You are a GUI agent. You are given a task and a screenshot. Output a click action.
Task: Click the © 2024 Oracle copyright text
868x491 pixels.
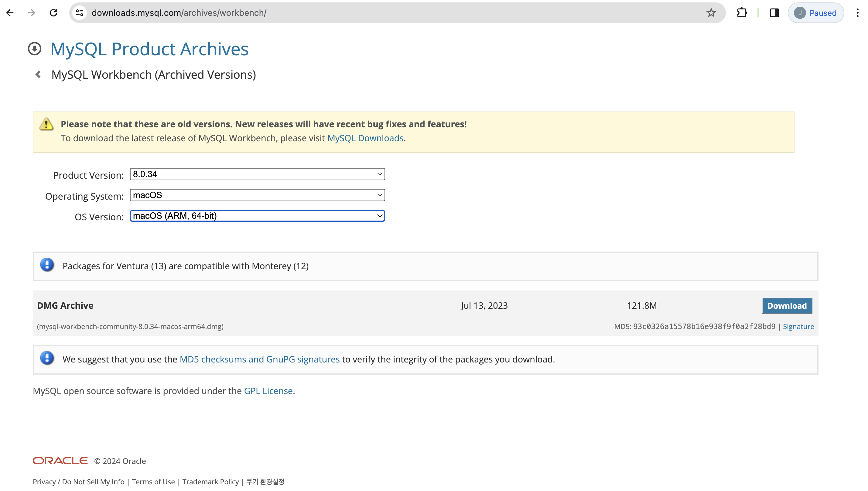[120, 461]
